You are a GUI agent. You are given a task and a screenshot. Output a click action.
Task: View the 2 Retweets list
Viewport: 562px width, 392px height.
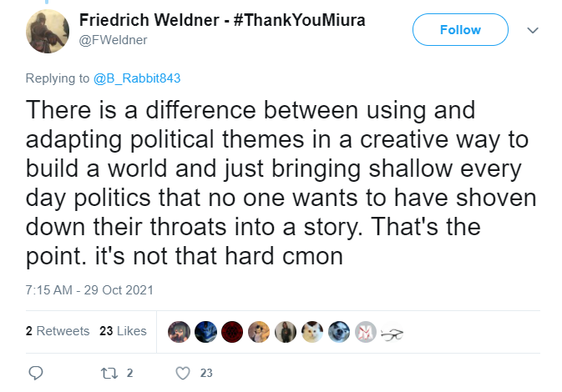[58, 331]
